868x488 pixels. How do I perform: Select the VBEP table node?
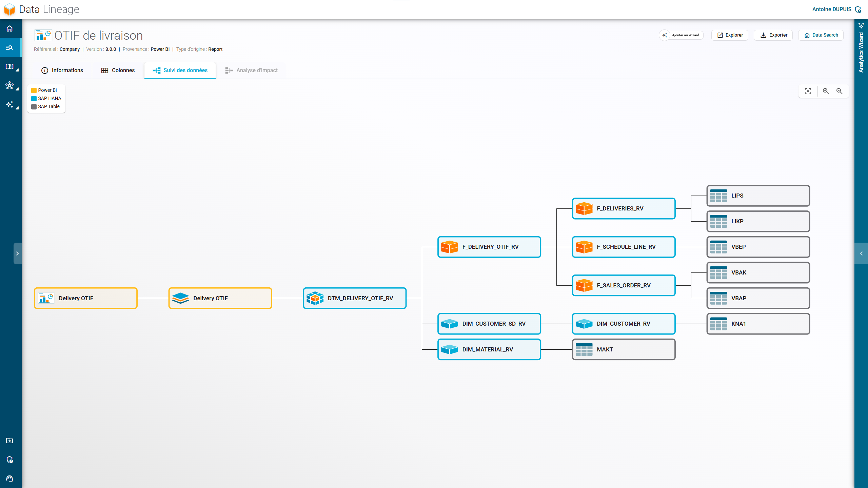tap(758, 247)
